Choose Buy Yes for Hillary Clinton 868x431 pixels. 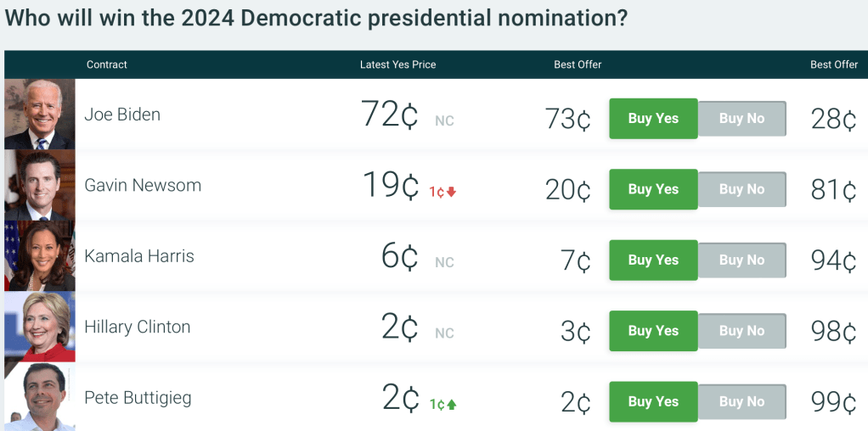(653, 331)
